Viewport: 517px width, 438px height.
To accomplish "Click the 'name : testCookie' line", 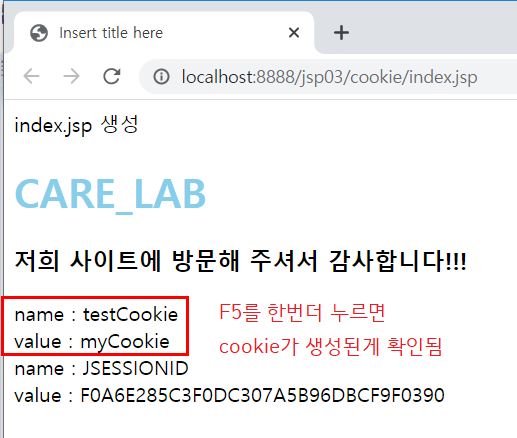I will pos(96,314).
